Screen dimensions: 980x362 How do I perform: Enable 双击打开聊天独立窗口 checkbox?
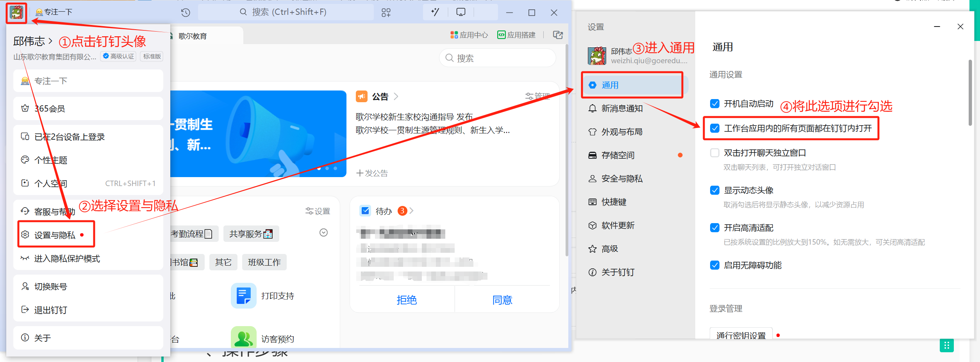tap(715, 153)
